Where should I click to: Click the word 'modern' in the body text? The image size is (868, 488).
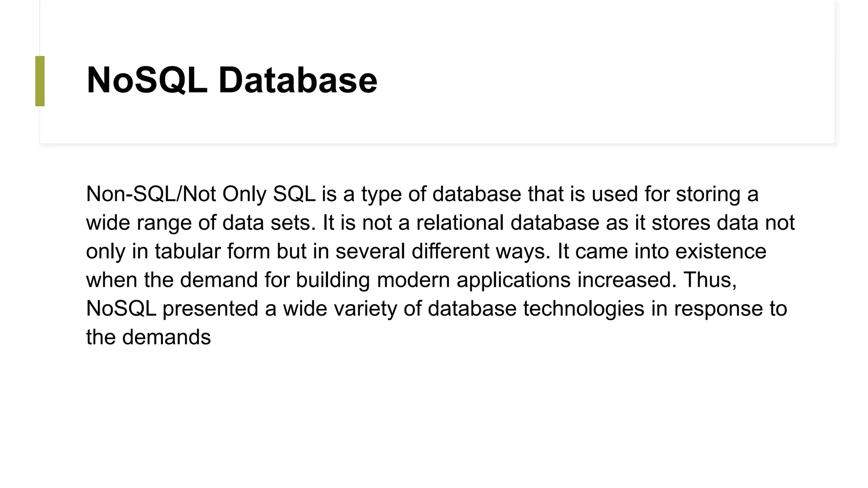pos(413,280)
